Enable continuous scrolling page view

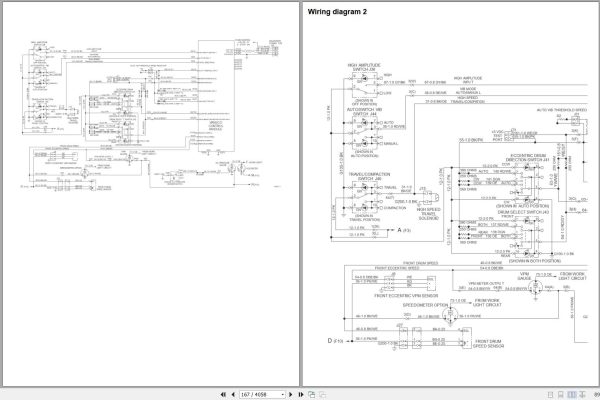click(x=561, y=395)
